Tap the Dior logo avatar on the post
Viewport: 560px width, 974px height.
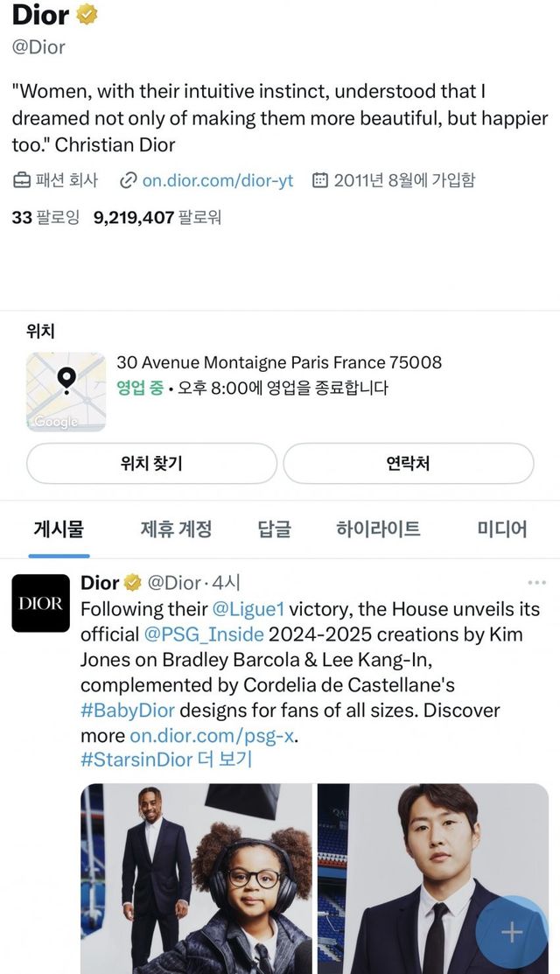tap(40, 603)
